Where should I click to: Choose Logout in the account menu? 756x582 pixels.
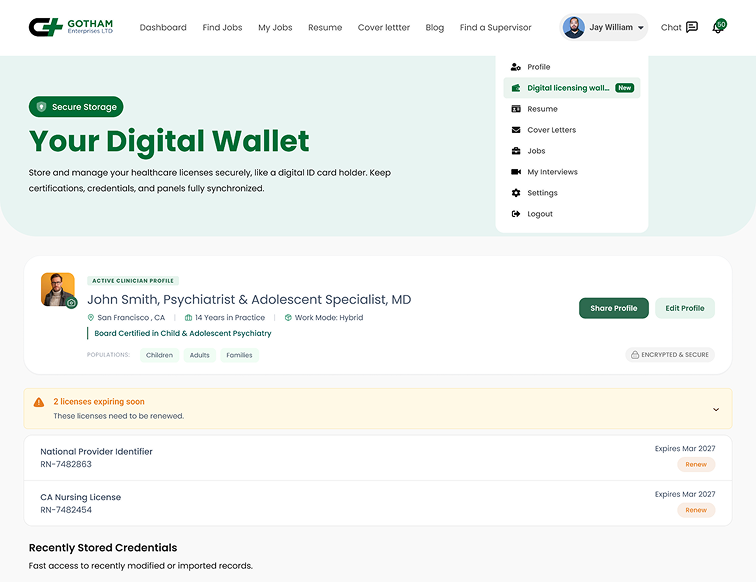pos(572,214)
